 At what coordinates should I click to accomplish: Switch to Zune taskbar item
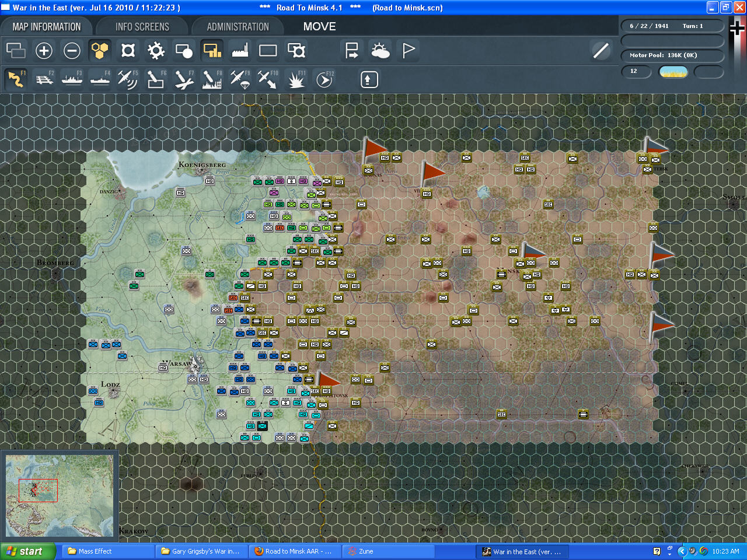pyautogui.click(x=388, y=551)
